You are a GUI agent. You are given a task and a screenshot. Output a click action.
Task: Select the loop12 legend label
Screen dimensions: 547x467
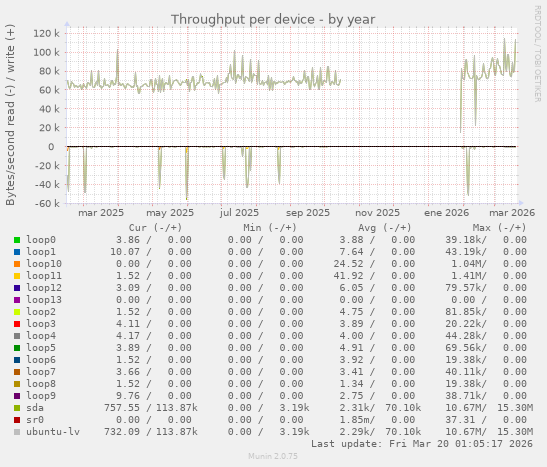pos(44,288)
